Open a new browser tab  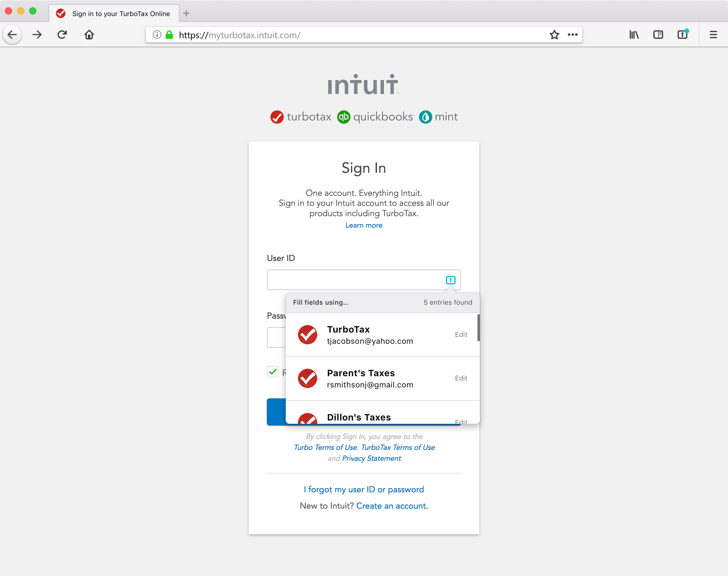tap(186, 13)
